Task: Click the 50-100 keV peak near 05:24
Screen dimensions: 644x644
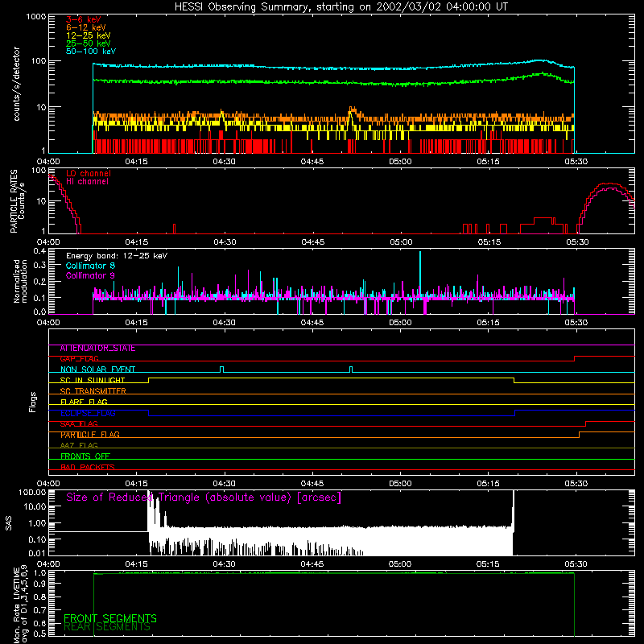Action: pyautogui.click(x=539, y=60)
